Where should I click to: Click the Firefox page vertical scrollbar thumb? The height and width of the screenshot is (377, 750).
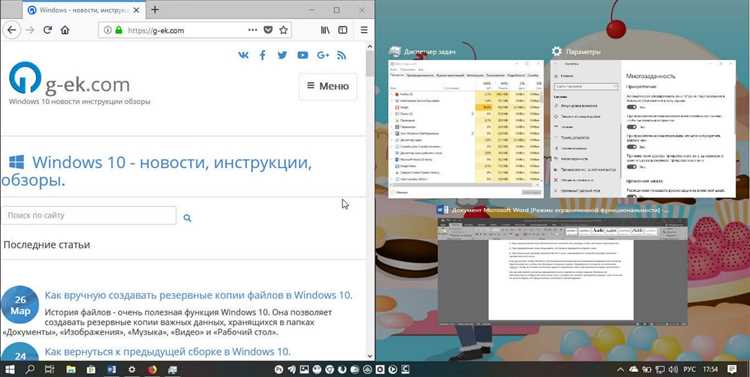[370, 63]
